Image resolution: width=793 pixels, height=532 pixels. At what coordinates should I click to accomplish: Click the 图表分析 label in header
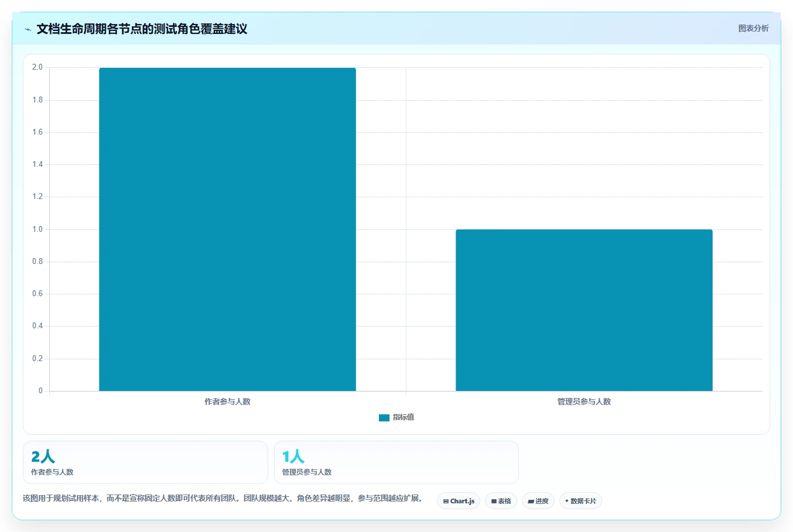[753, 28]
